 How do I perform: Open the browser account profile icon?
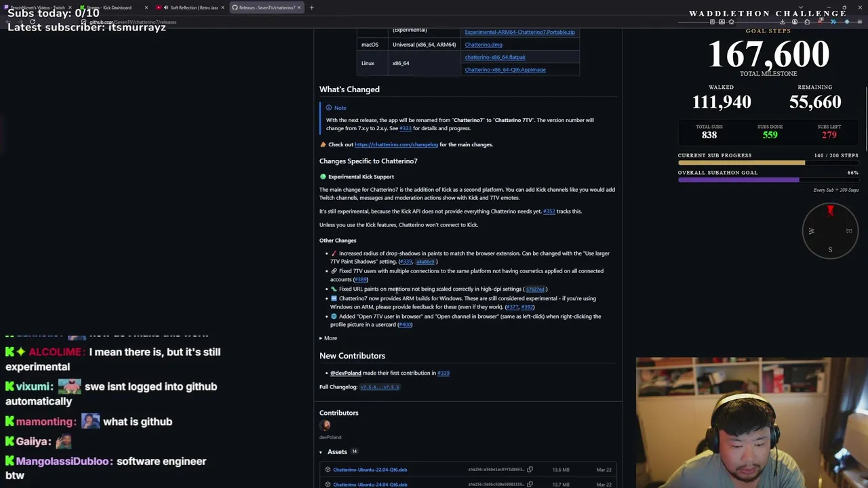tap(795, 22)
